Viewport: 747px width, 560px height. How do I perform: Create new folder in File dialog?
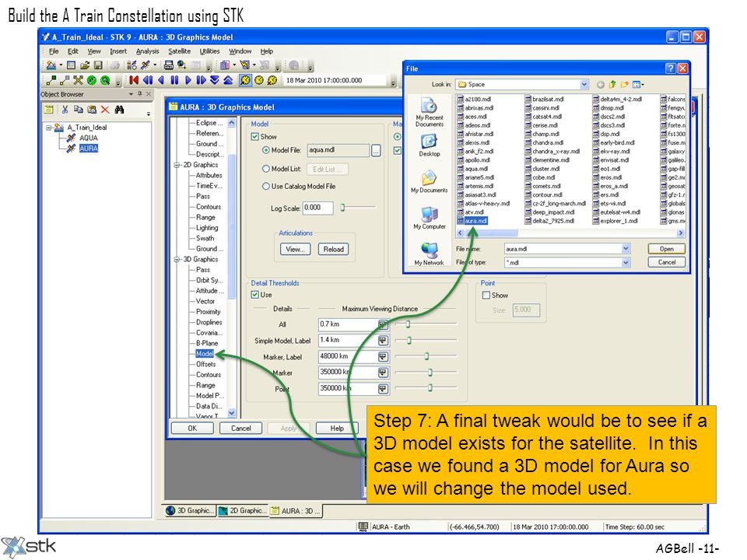click(624, 84)
